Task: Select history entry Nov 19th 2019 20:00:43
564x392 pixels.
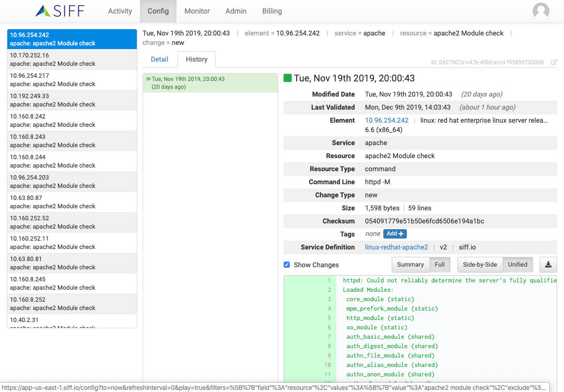Action: point(210,82)
